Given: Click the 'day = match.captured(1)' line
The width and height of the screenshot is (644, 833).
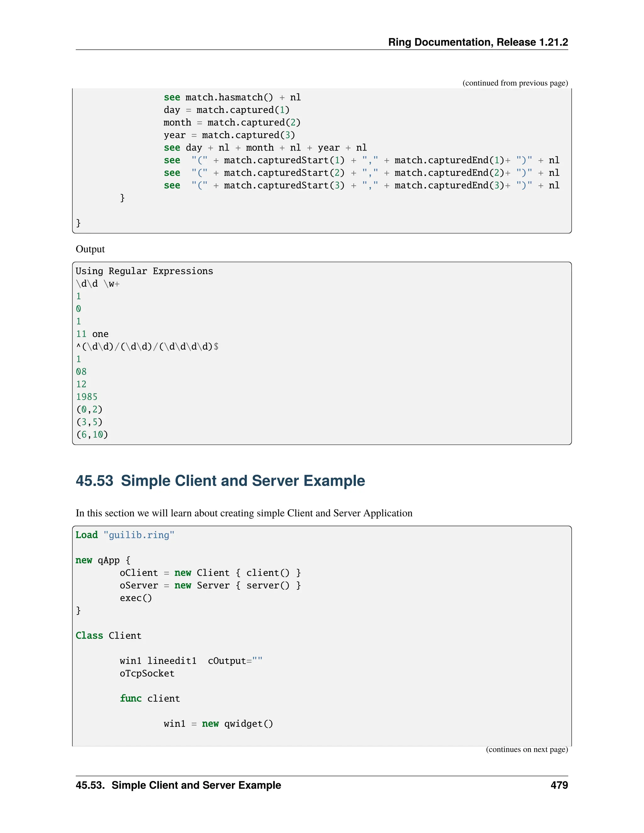Looking at the screenshot, I should point(226,110).
